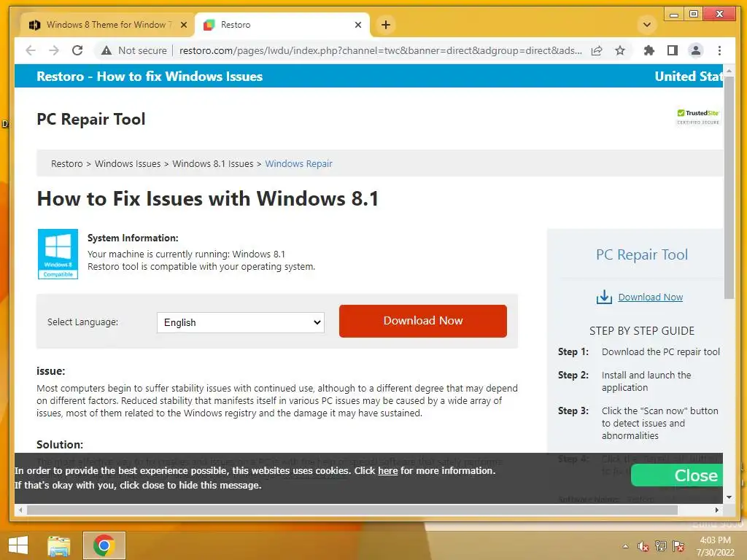Click the network tray icon
Image resolution: width=747 pixels, height=560 pixels.
(x=661, y=546)
